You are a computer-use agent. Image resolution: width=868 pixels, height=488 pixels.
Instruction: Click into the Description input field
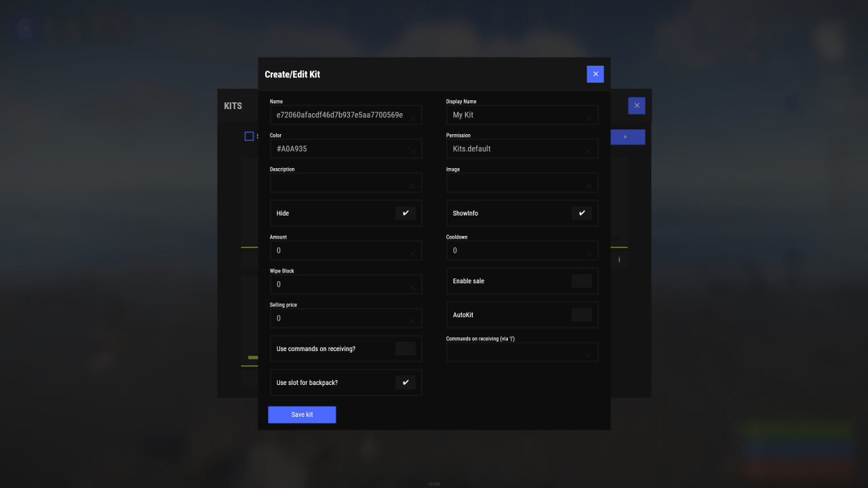click(339, 183)
